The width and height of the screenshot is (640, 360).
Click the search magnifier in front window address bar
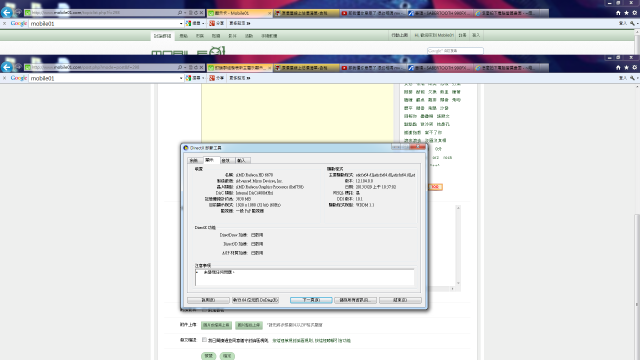click(x=180, y=67)
